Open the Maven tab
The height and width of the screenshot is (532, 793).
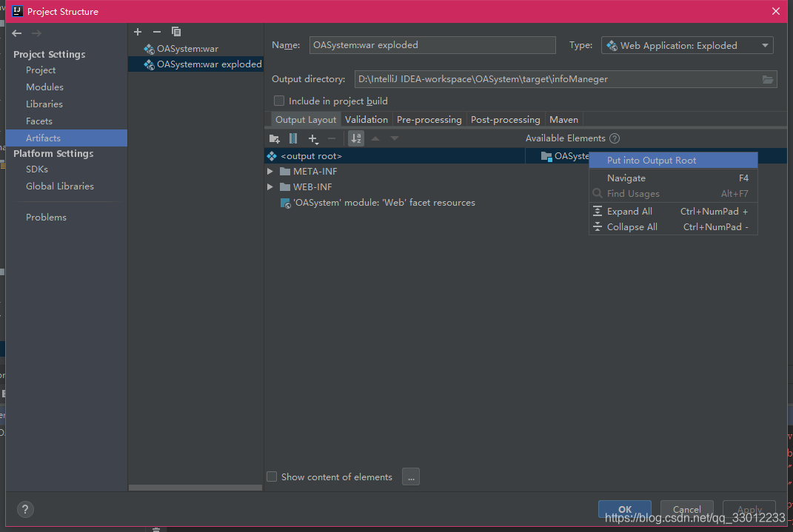[563, 120]
